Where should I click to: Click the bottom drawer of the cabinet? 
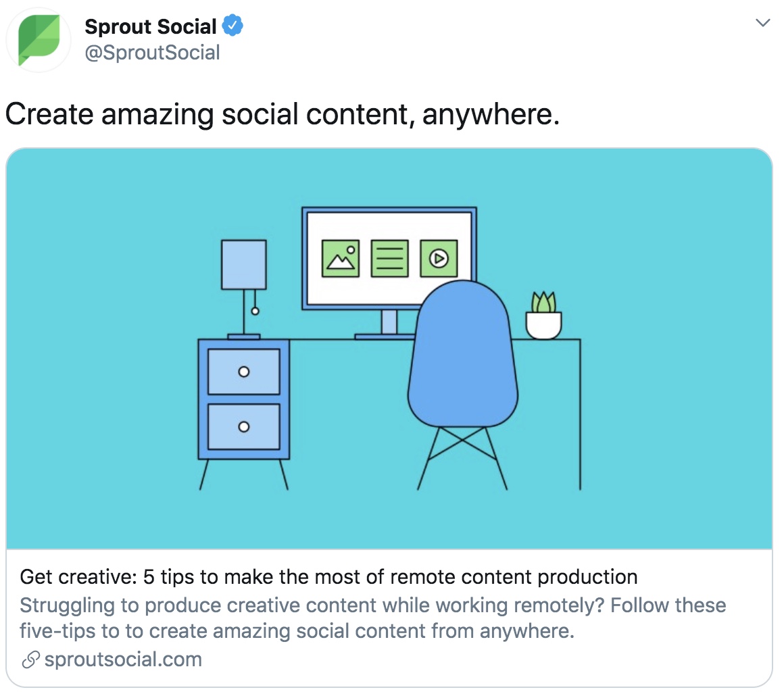(243, 426)
